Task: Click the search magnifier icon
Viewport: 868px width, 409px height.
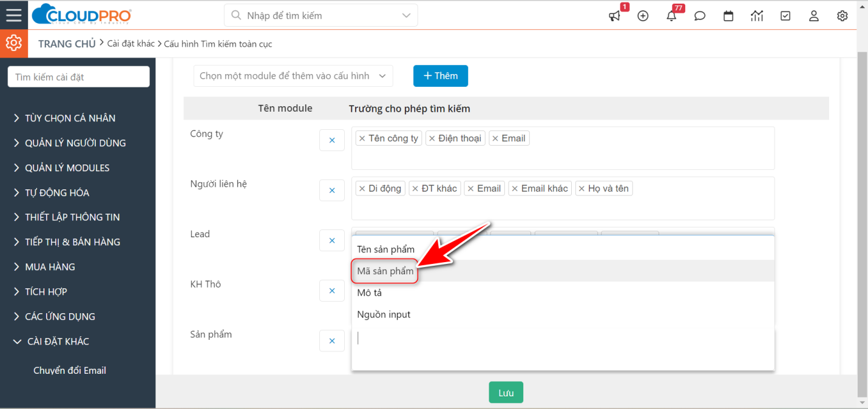Action: click(236, 15)
